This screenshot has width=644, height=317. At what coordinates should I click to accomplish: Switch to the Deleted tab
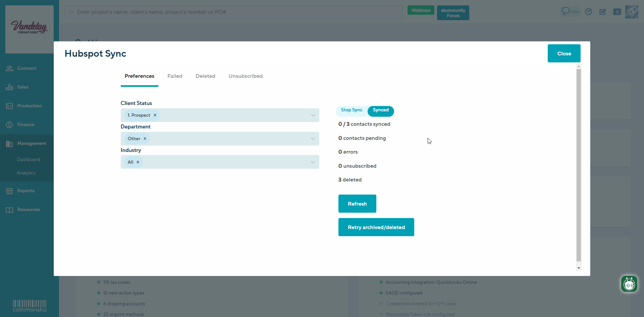205,76
